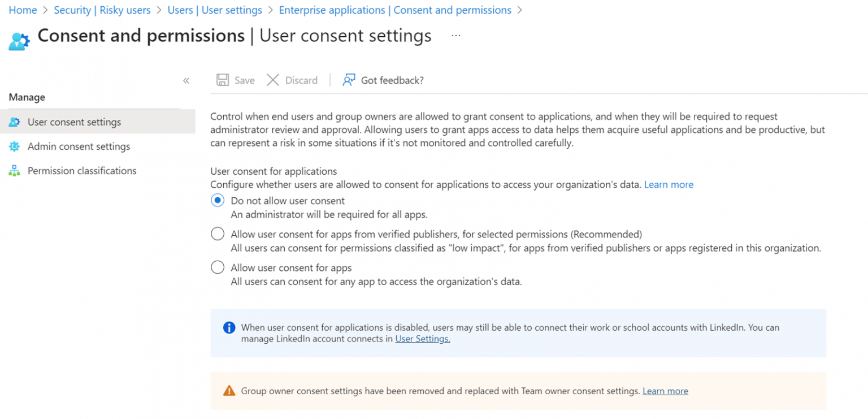Viewport: 868px width, 419px height.
Task: Navigate to Admin consent settings in Manage
Action: pos(79,146)
